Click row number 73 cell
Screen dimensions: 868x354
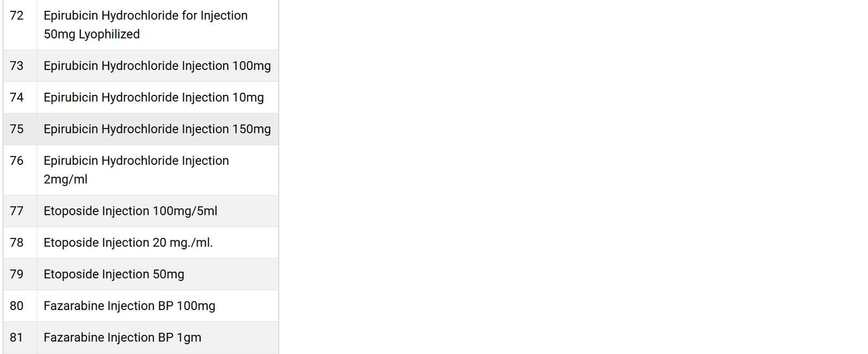[x=20, y=66]
